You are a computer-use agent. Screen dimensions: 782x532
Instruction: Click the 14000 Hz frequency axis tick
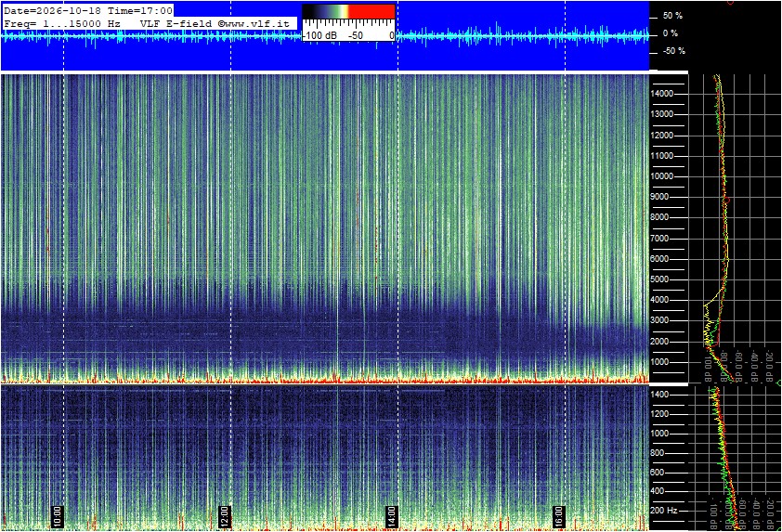pos(662,94)
